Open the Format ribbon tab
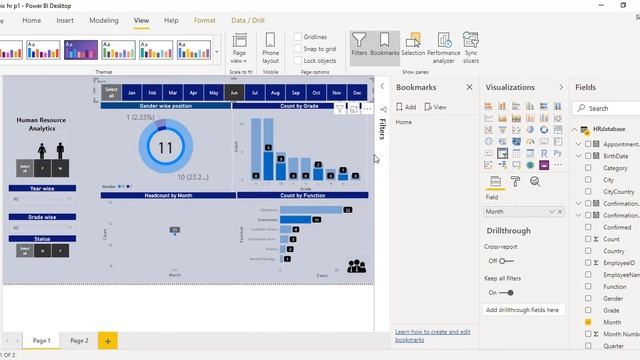 204,20
